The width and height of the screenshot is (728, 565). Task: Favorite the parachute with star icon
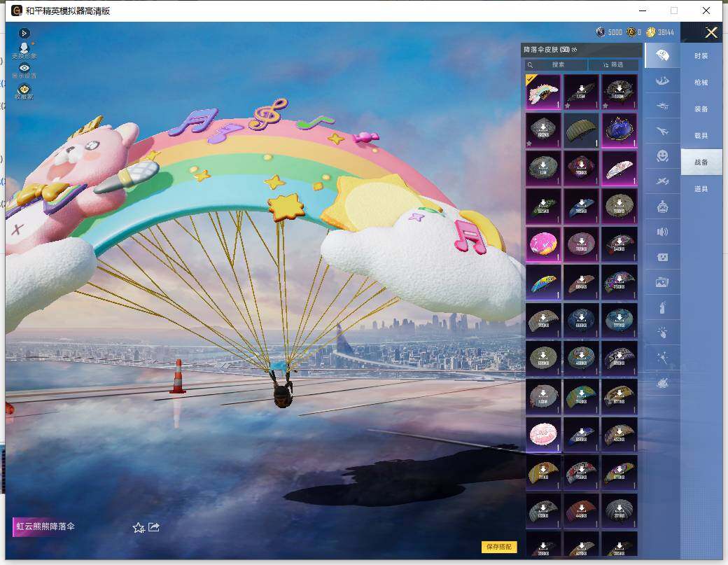pyautogui.click(x=139, y=527)
